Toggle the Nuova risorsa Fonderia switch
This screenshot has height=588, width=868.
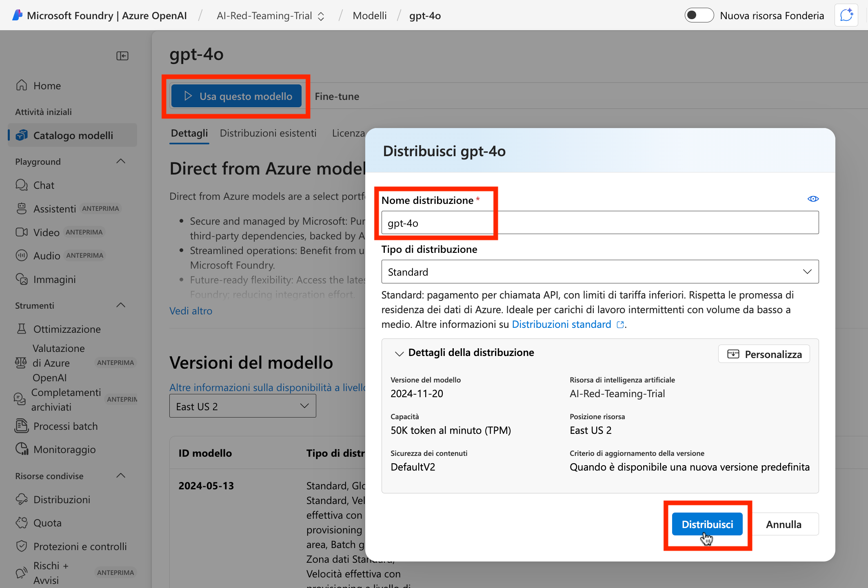click(x=699, y=15)
